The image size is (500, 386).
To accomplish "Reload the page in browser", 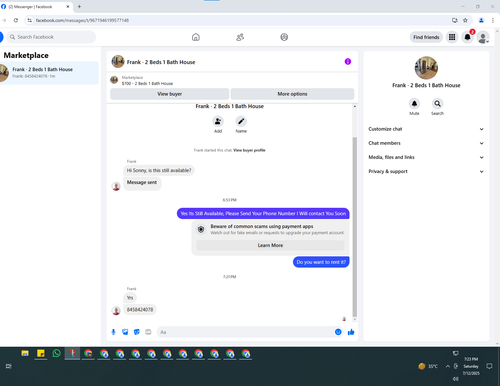I will click(x=16, y=20).
